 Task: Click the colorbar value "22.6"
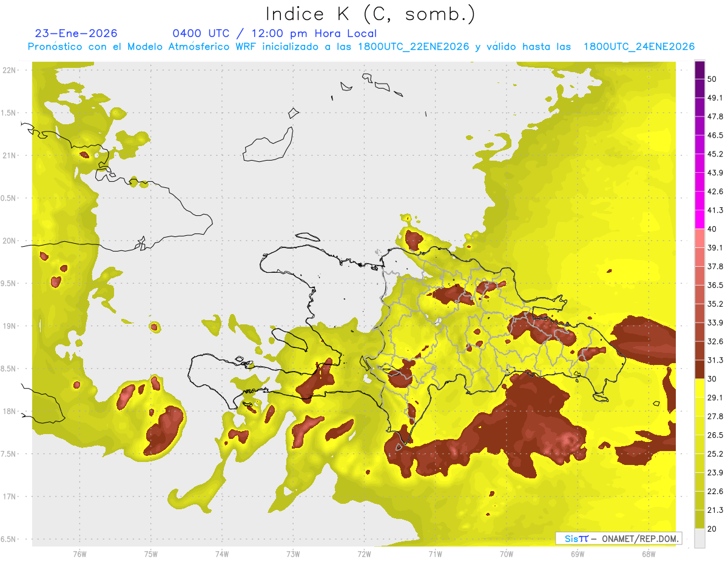tap(715, 491)
